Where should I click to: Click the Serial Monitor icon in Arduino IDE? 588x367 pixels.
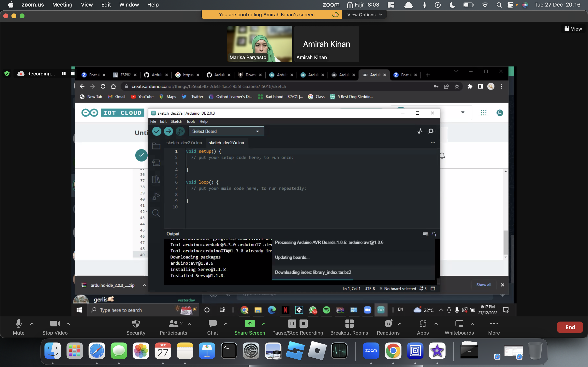pyautogui.click(x=432, y=131)
